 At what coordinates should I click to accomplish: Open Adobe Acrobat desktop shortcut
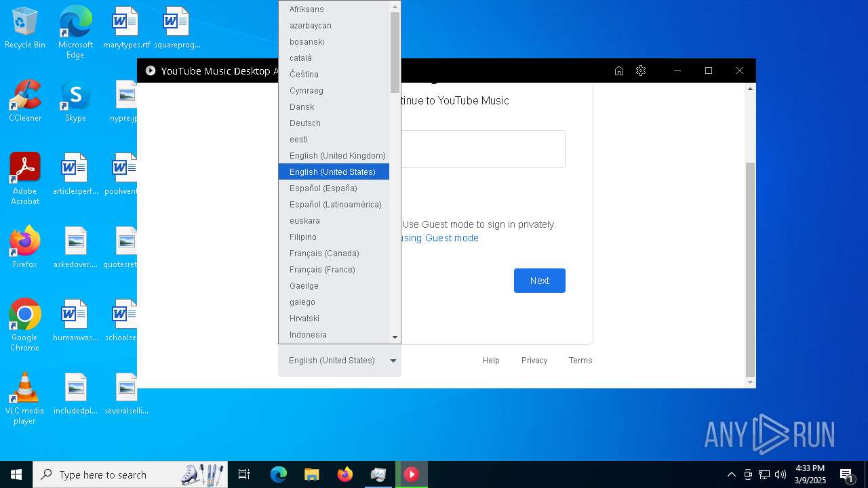point(25,179)
